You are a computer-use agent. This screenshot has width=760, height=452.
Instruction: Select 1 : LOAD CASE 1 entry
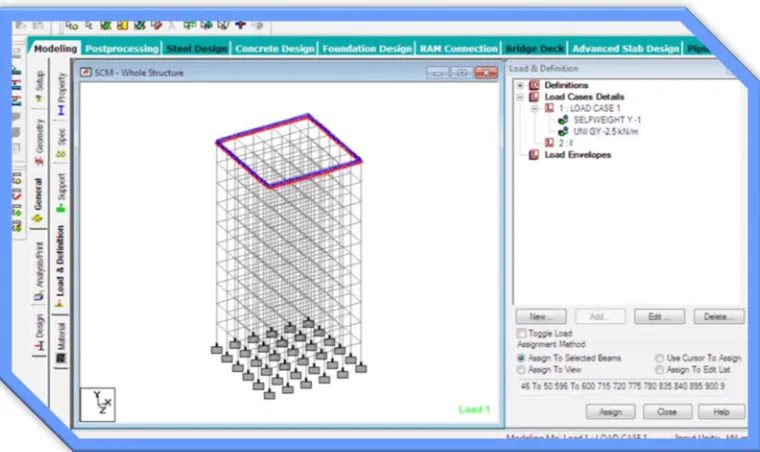589,109
